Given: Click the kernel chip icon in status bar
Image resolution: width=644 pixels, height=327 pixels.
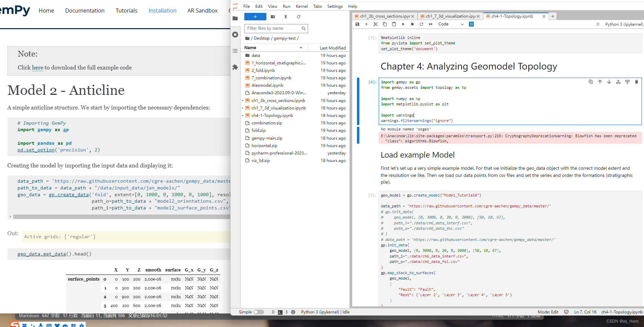Looking at the screenshot, I should tap(293, 312).
